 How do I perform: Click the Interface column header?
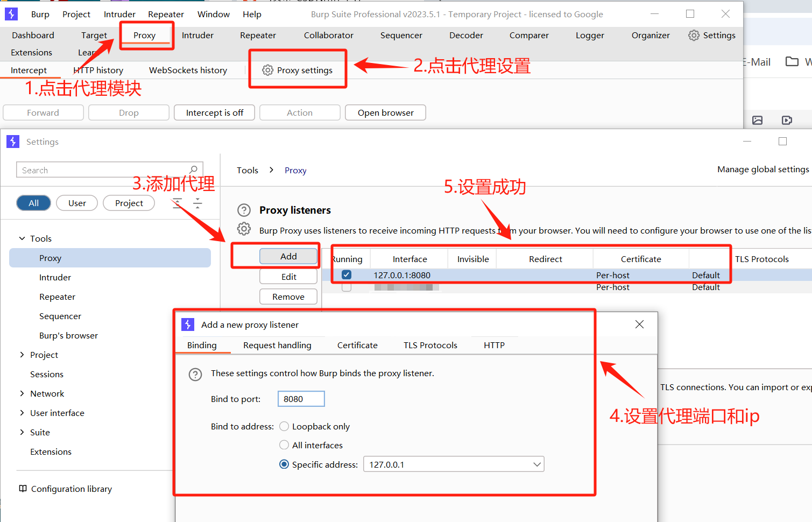point(409,259)
